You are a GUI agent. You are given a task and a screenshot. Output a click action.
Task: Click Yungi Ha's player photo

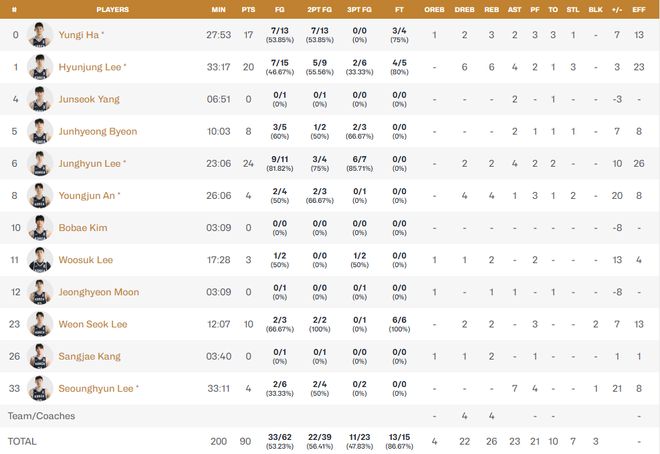(x=40, y=35)
